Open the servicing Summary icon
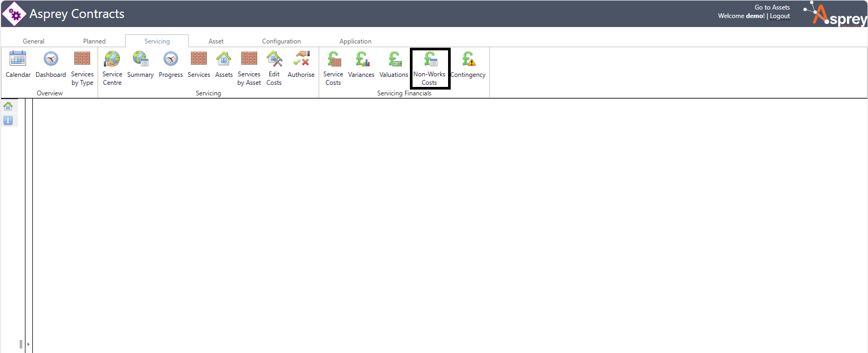868x353 pixels. [x=141, y=59]
